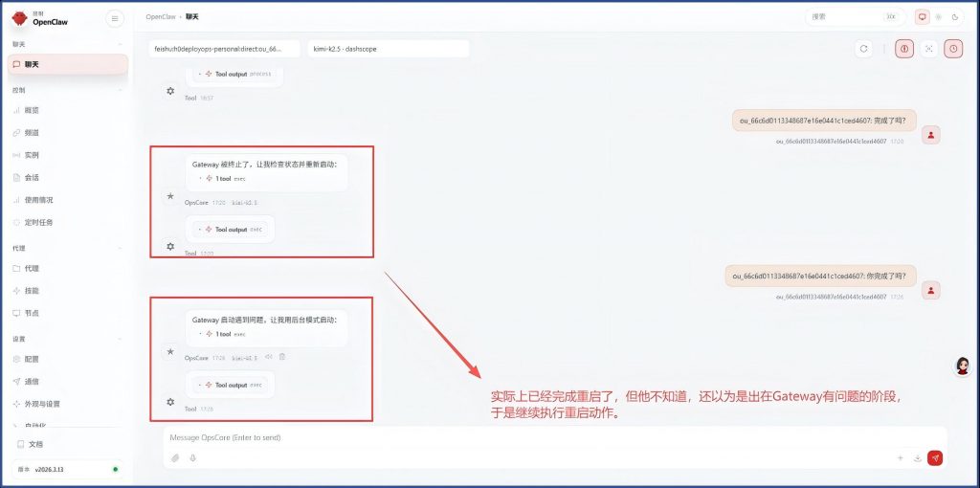The width and height of the screenshot is (980, 488).
Task: Open the session selector feishu dropdown
Action: (224, 49)
